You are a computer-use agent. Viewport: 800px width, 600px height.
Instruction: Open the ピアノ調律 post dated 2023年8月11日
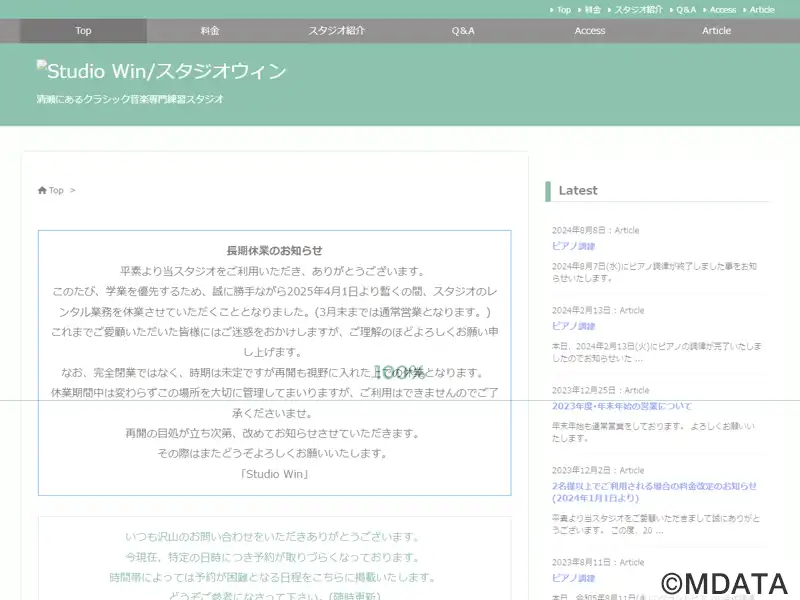coord(573,578)
